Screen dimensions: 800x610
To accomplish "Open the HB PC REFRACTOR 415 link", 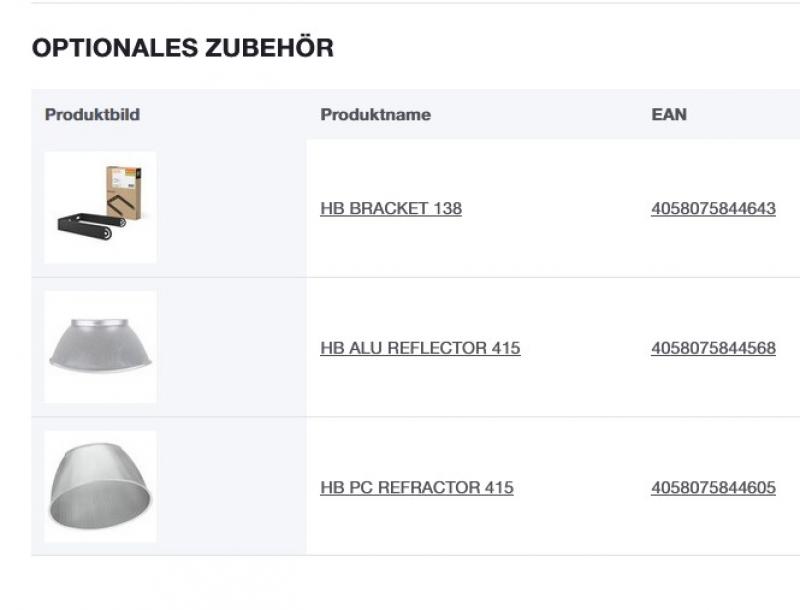I will pos(416,488).
